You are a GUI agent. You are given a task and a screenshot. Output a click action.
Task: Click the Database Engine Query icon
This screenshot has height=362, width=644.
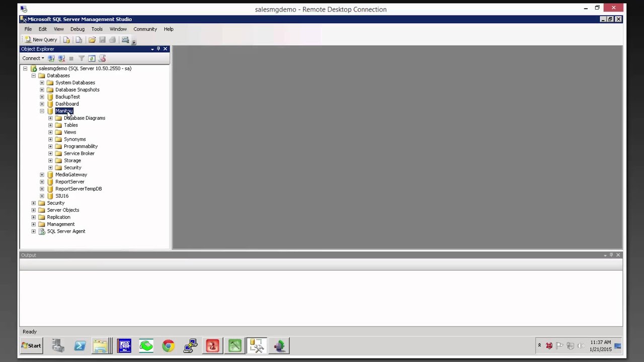[x=66, y=40]
